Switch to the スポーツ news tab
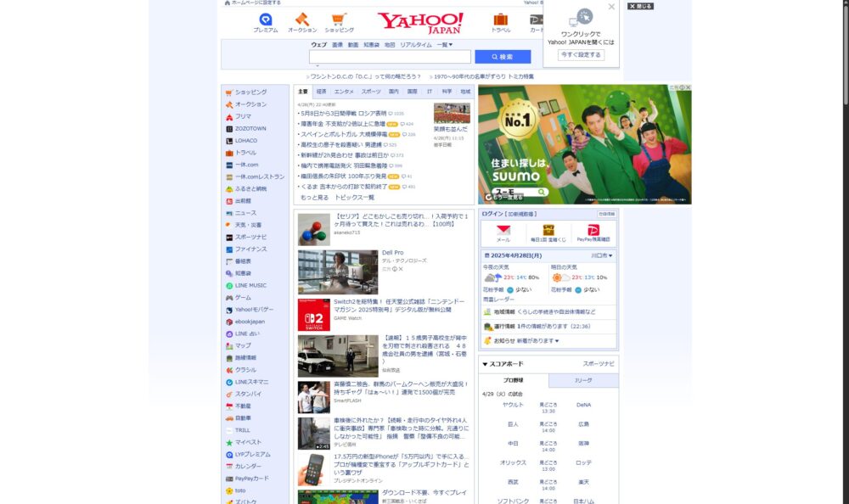 371,92
